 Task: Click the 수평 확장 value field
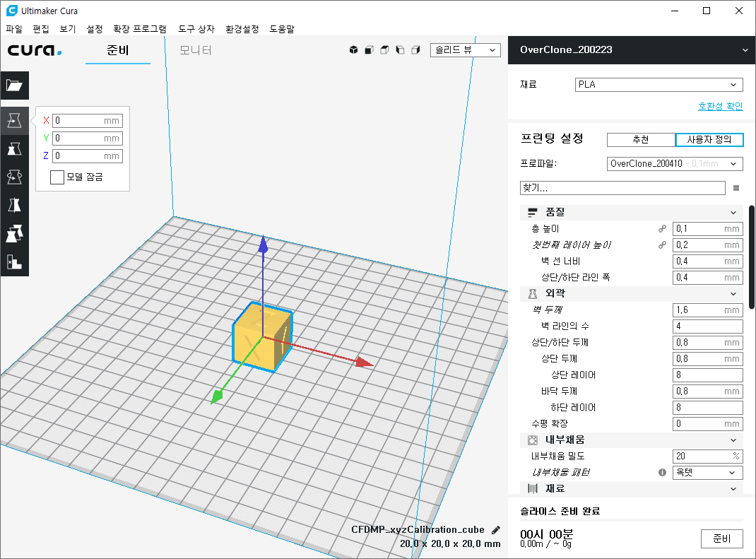(x=707, y=423)
